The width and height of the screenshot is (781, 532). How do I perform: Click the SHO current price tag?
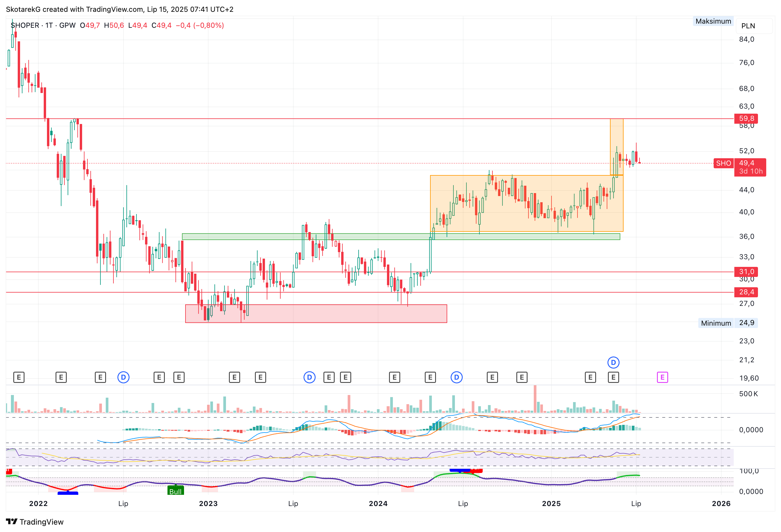[723, 163]
